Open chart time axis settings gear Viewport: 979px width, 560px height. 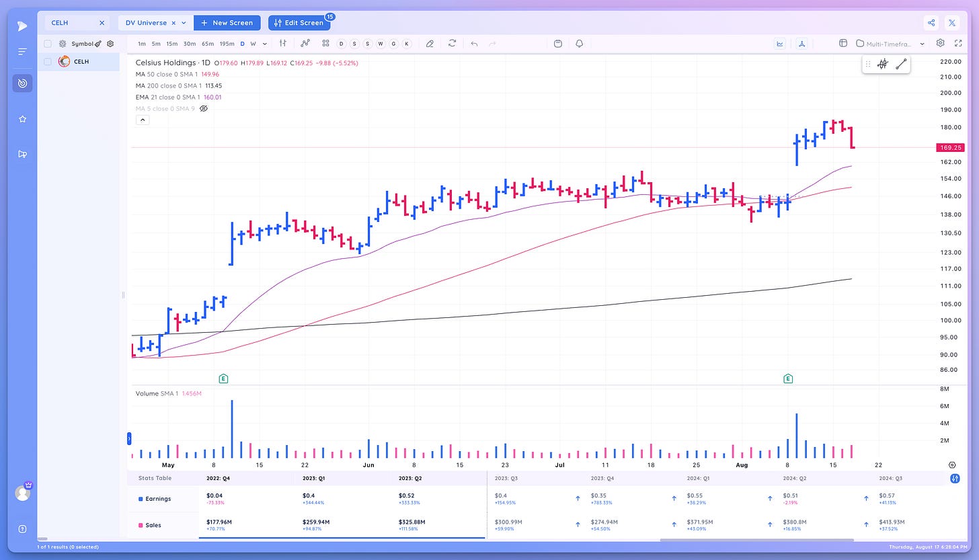coord(952,465)
